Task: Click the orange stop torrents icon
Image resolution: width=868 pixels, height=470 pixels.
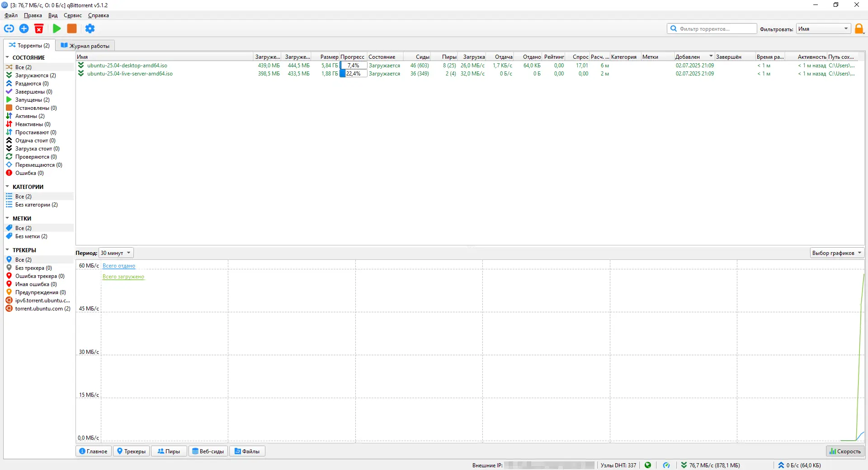Action: pyautogui.click(x=72, y=28)
